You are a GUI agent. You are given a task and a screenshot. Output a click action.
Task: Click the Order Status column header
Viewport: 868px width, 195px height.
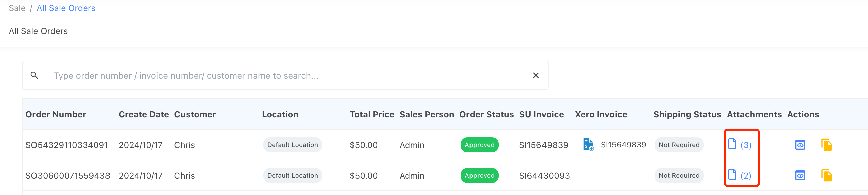486,114
